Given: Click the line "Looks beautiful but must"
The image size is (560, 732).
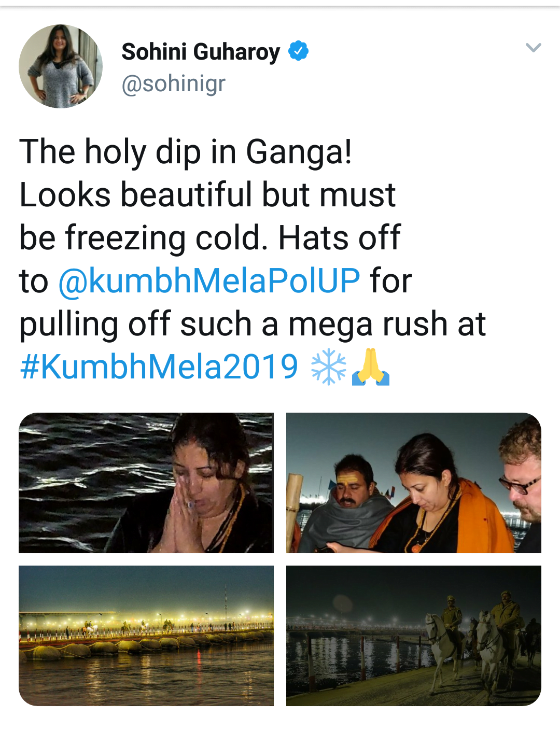Looking at the screenshot, I should click(207, 195).
